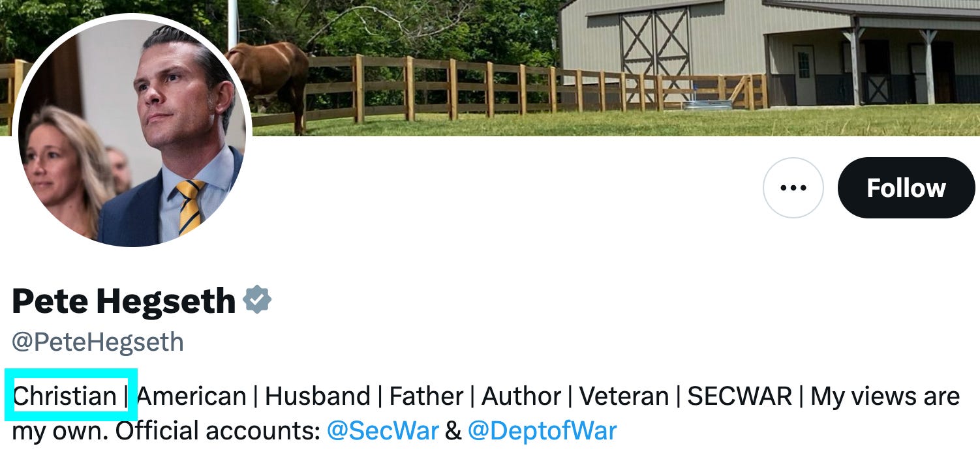The image size is (980, 459).
Task: Open the @DeptofWar account link
Action: (542, 431)
